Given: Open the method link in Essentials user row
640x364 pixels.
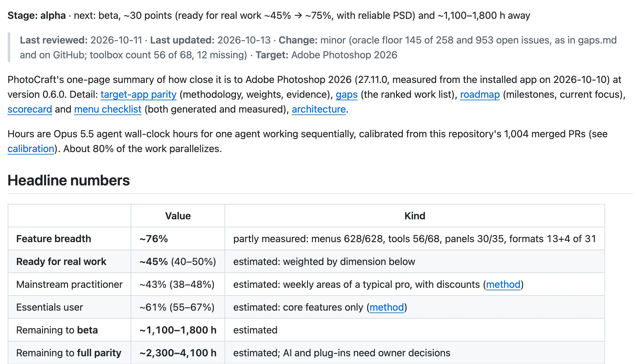Looking at the screenshot, I should pyautogui.click(x=387, y=307).
